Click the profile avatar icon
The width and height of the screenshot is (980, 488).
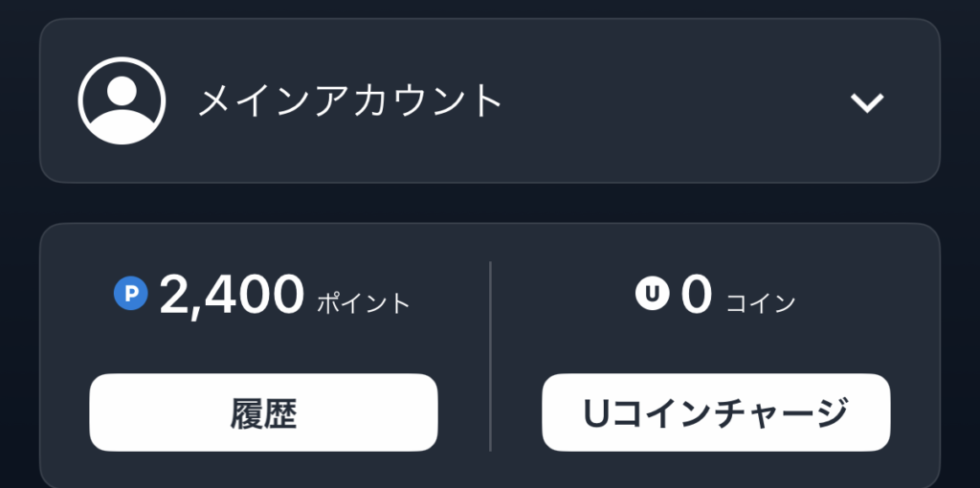click(x=122, y=100)
